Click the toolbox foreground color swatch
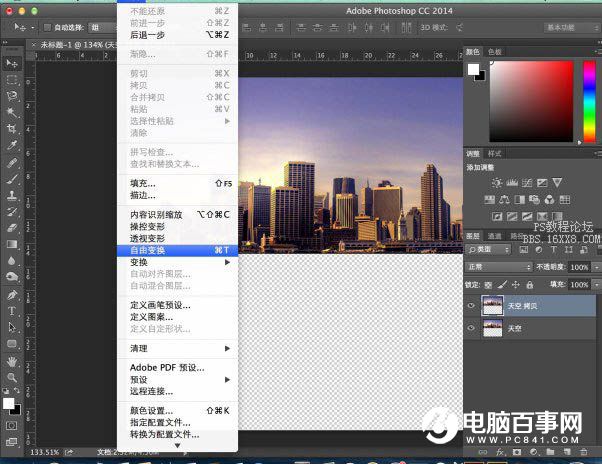Viewport: 602px width, 464px height. coord(8,403)
